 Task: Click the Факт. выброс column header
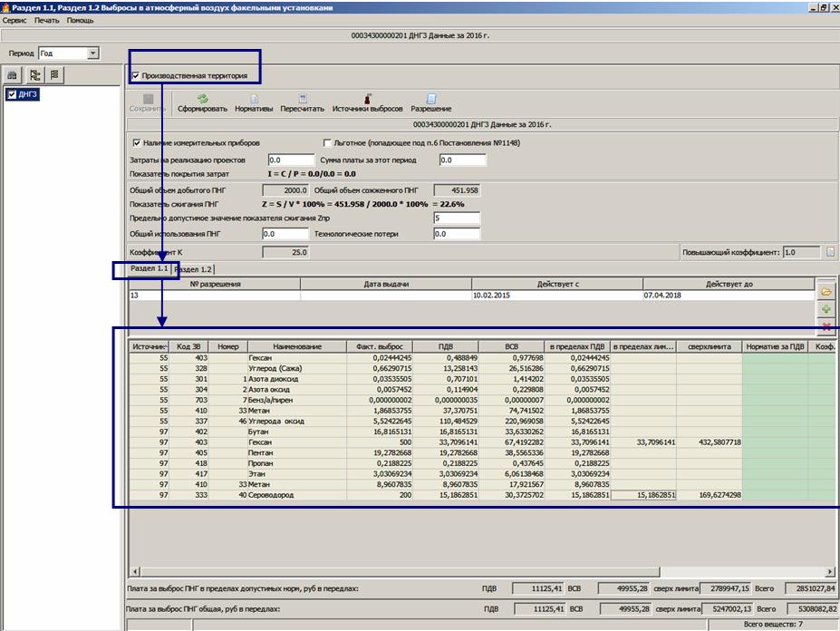click(381, 346)
